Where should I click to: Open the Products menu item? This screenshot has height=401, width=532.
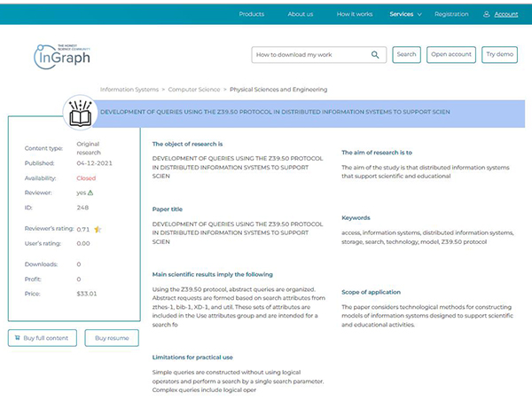[x=252, y=14]
